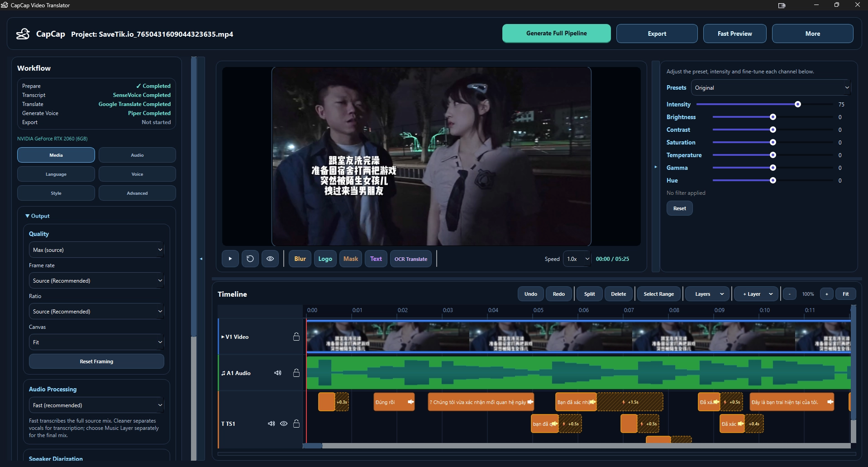The image size is (868, 467).
Task: Switch to the Advanced tab
Action: tap(137, 193)
